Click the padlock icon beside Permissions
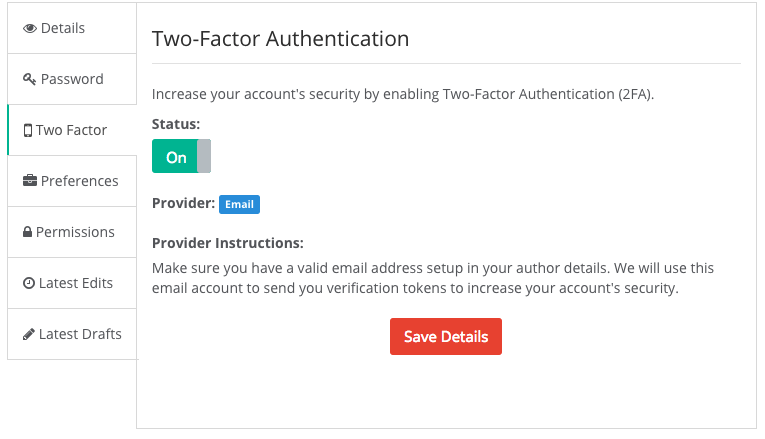Image resolution: width=765 pixels, height=439 pixels. [28, 233]
